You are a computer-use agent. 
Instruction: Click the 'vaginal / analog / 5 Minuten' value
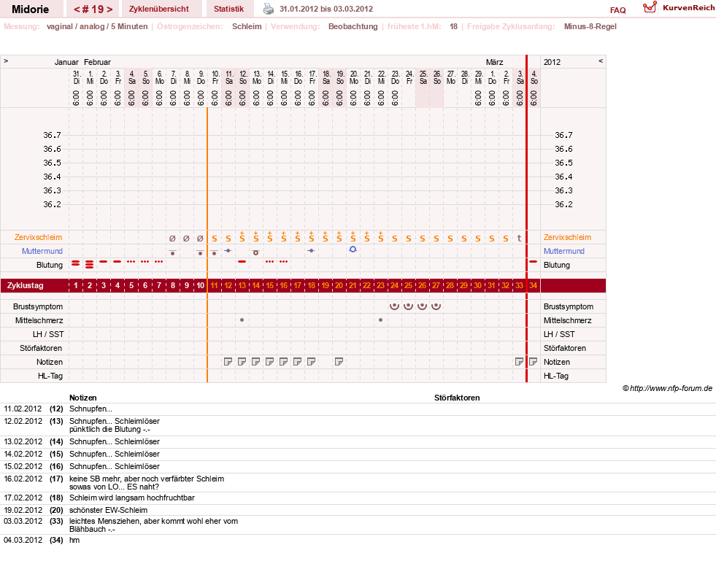coord(97,26)
